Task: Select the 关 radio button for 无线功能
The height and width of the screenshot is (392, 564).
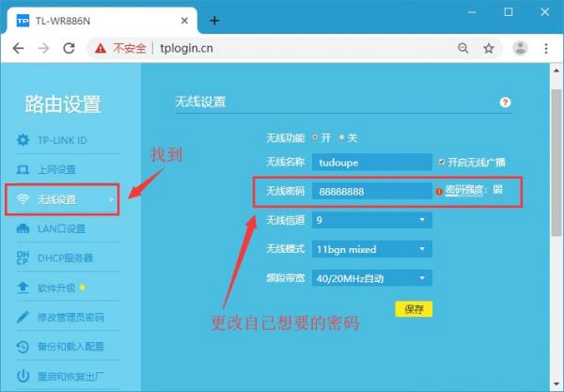Action: pos(342,137)
